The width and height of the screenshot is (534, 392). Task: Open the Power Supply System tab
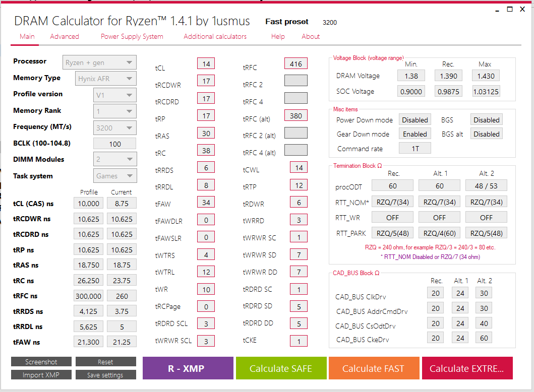(132, 36)
